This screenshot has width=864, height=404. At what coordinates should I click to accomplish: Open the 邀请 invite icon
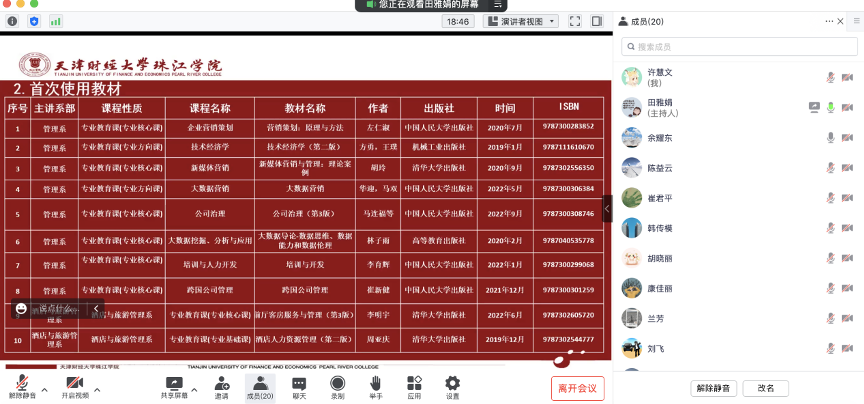pos(221,383)
